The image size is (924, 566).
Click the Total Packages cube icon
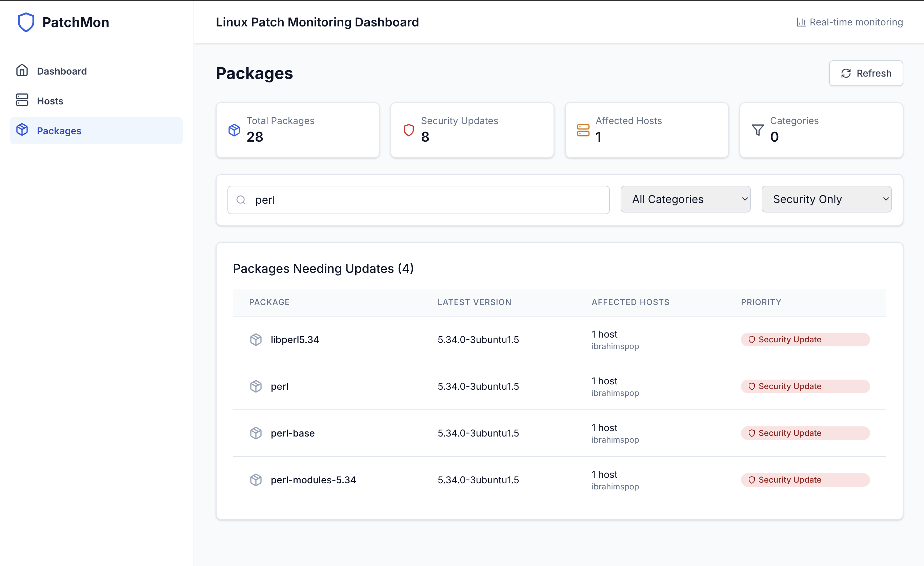(x=234, y=130)
